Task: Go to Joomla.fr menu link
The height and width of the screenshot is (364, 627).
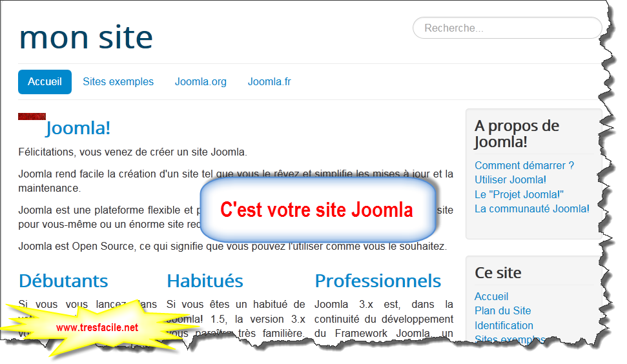Action: 269,82
